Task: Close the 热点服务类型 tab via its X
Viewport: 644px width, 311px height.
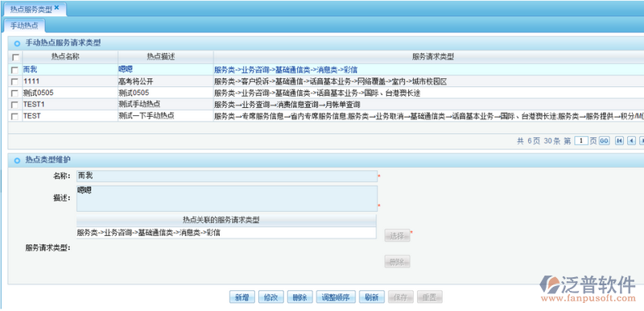Action: tap(56, 7)
